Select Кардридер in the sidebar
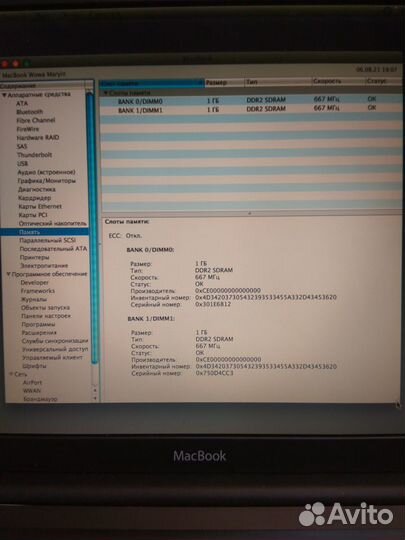405x540 pixels. coord(34,198)
